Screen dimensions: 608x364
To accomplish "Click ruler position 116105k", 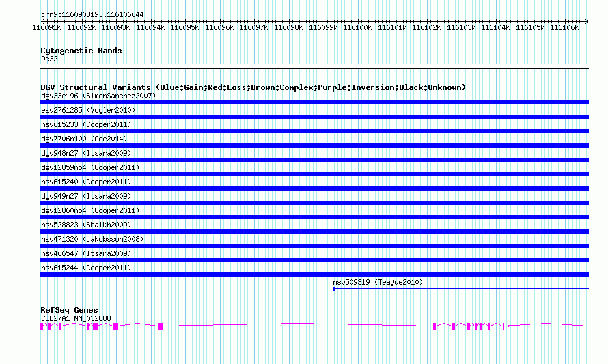I will tap(530, 27).
